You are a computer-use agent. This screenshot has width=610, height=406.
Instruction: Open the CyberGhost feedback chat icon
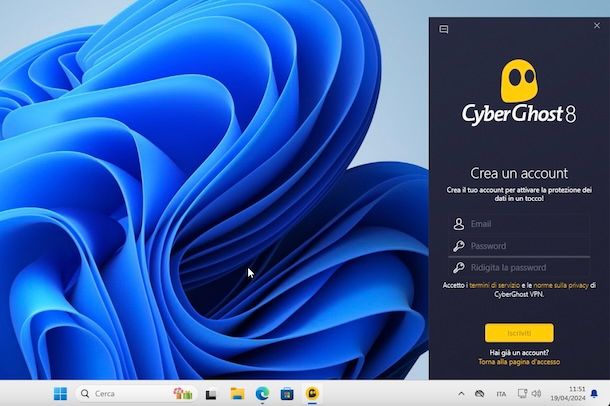point(443,29)
